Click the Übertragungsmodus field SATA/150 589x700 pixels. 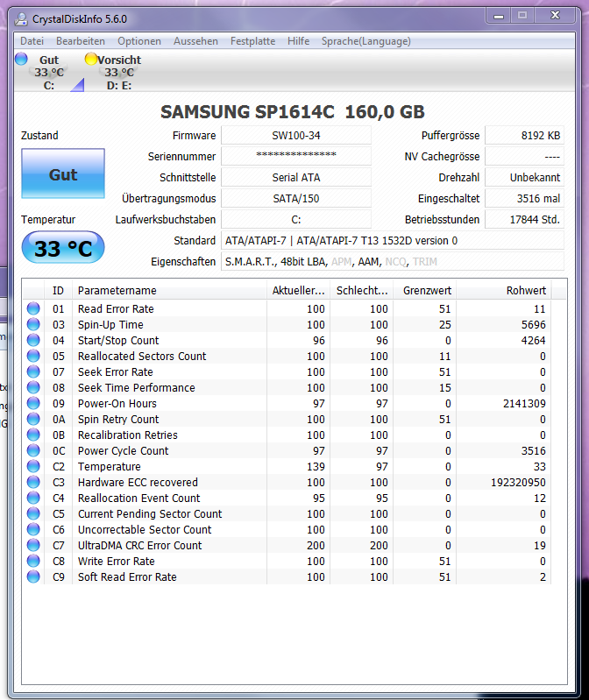pyautogui.click(x=296, y=198)
